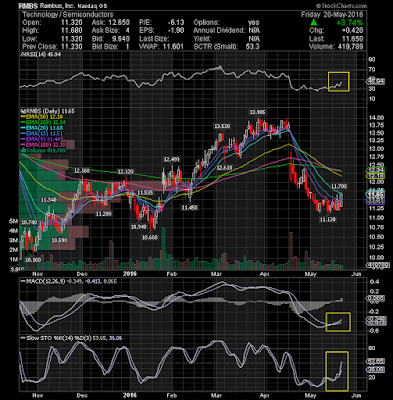
Task: Click the 53.65 stochastic axis marker
Action: 376,361
